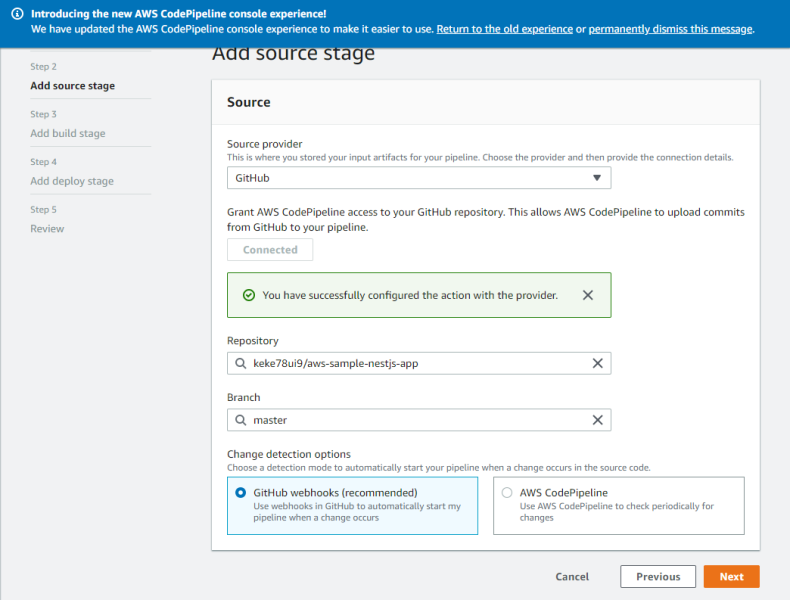790x600 pixels.
Task: Click the permanently dismiss this message link
Action: (x=671, y=29)
